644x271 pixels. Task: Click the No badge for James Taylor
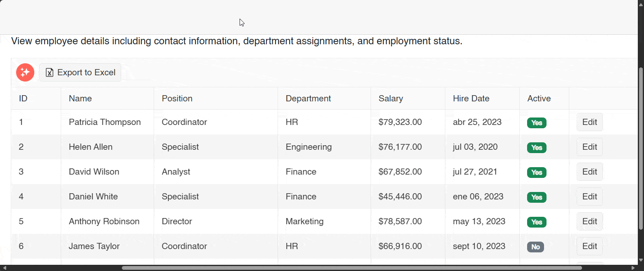tap(535, 247)
